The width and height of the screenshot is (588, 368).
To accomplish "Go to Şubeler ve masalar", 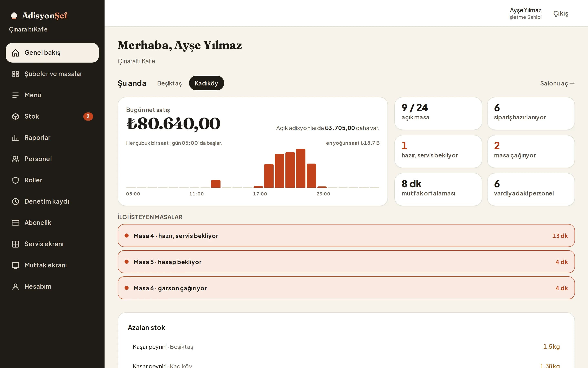I will pyautogui.click(x=52, y=74).
